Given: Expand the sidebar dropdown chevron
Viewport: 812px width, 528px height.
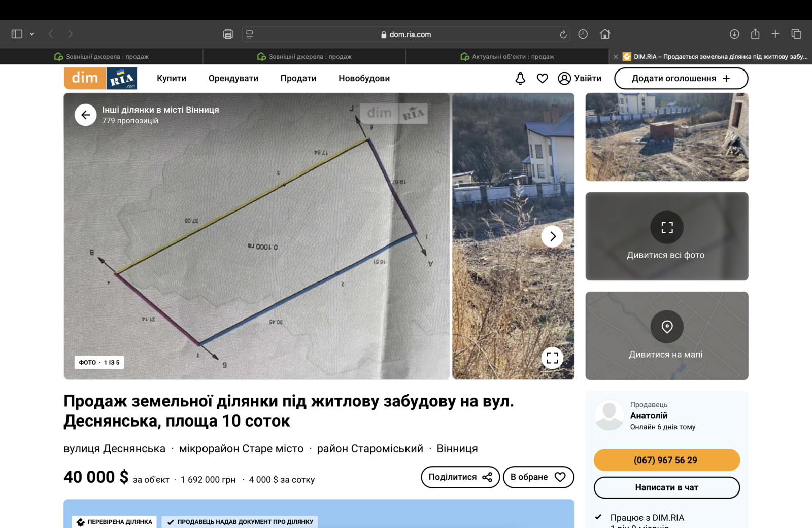Looking at the screenshot, I should pos(32,34).
